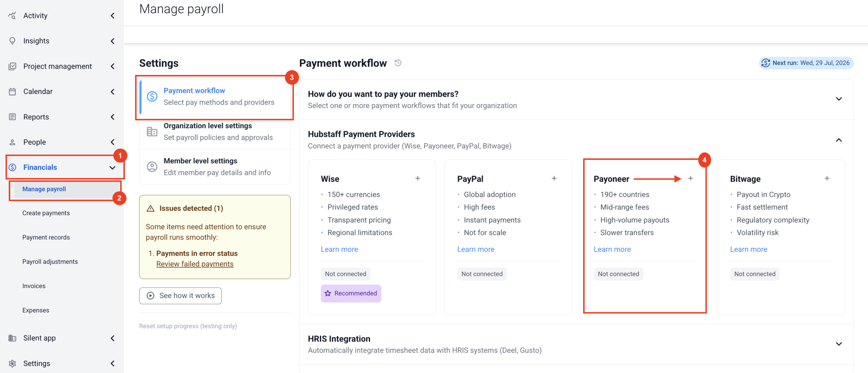Click the Next run date badge
The height and width of the screenshot is (373, 868).
[806, 63]
